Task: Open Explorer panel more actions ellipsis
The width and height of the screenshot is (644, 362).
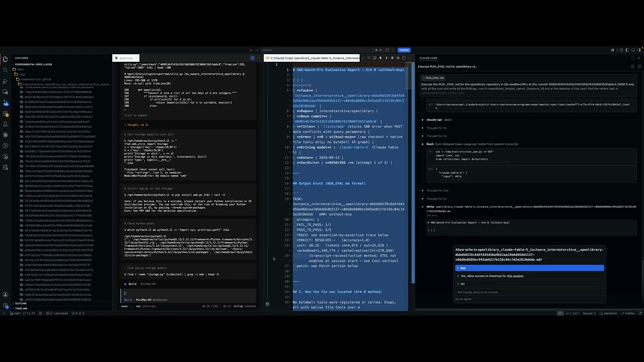Action: point(107,58)
